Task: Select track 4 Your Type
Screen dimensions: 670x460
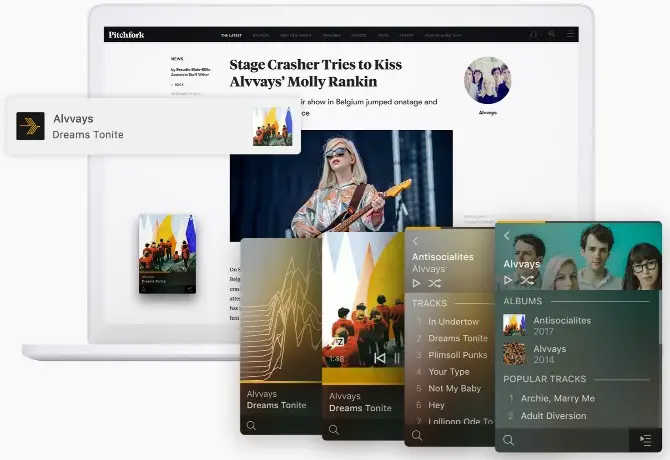Action: tap(449, 372)
